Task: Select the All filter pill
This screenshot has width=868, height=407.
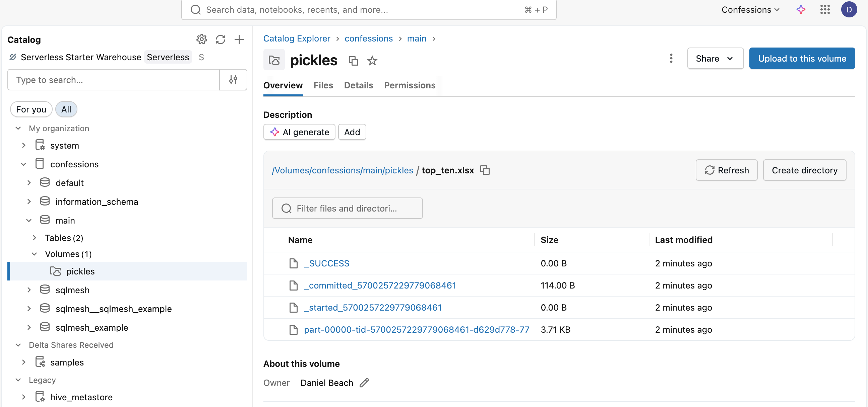Action: 66,109
